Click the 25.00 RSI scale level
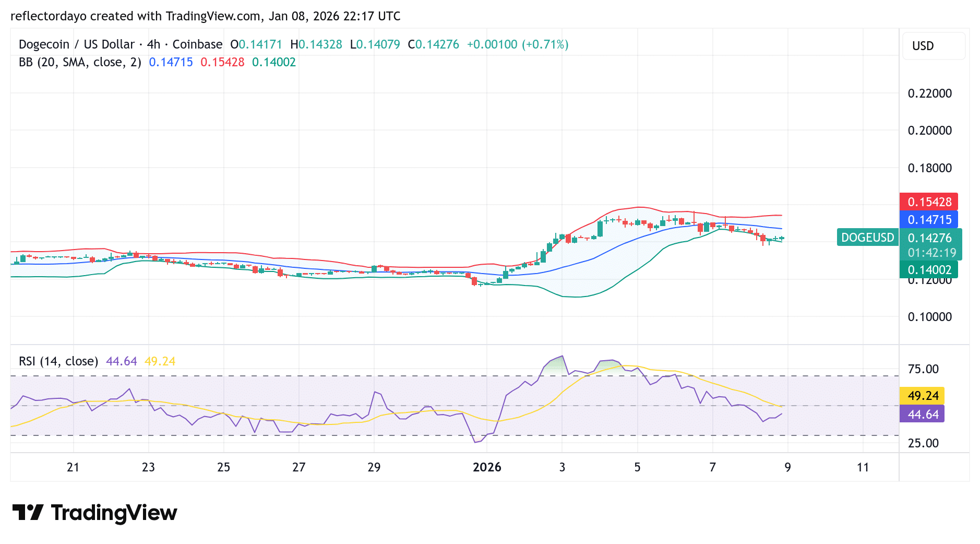The height and width of the screenshot is (544, 980). coord(923,443)
